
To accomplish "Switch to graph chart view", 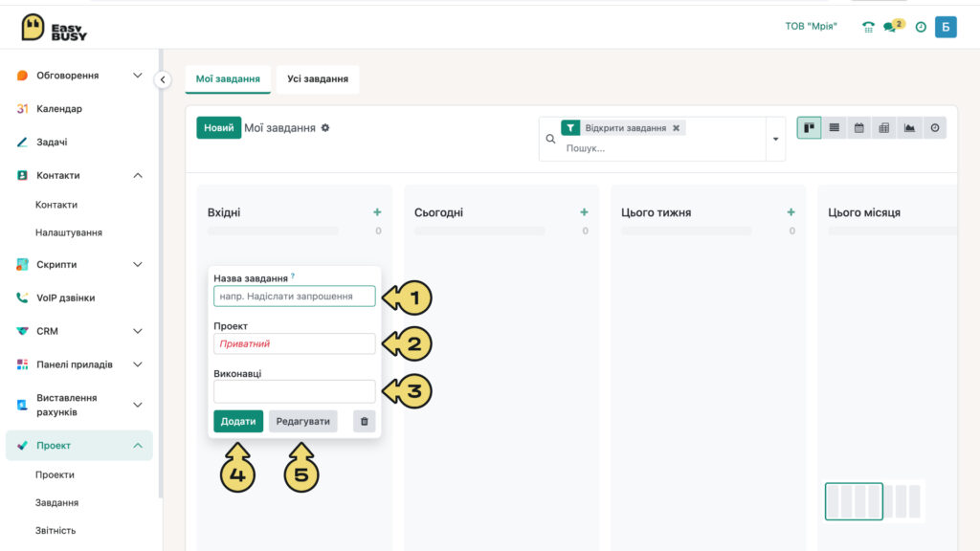I will pyautogui.click(x=909, y=127).
